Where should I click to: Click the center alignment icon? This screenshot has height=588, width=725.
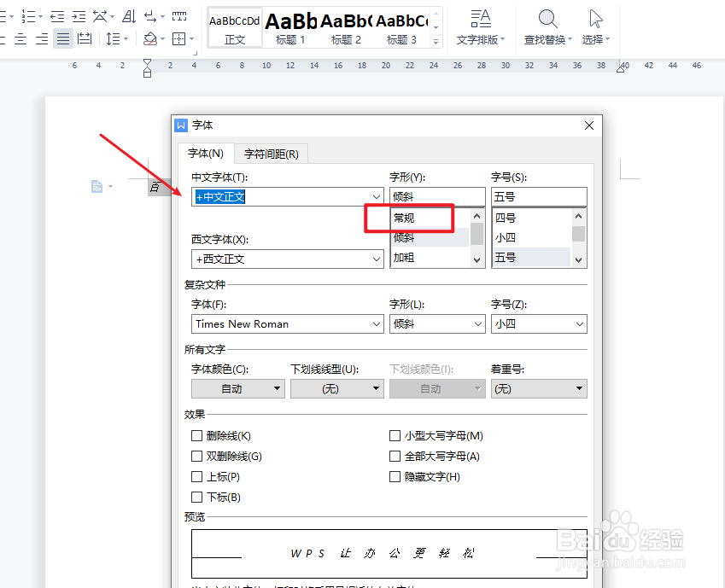tap(20, 38)
